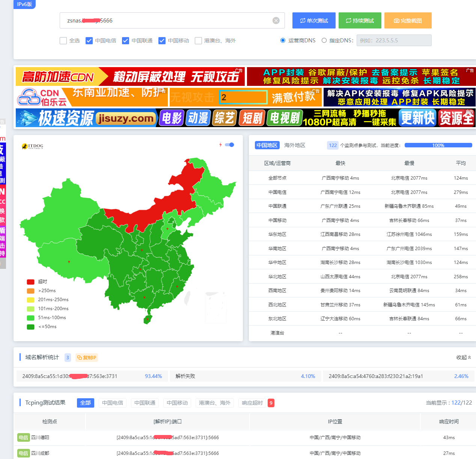Click the Xinjiang region on the map
The height and width of the screenshot is (459, 476).
pos(60,214)
